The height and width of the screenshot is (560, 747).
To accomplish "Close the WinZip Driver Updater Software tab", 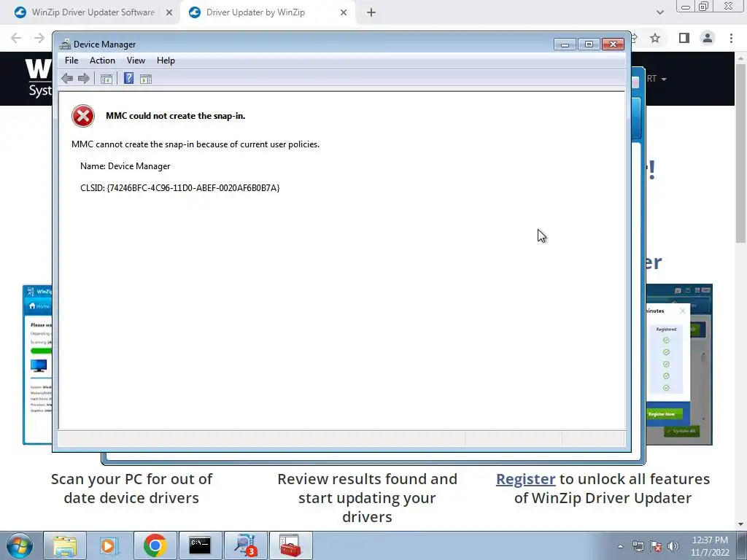I will coord(169,12).
